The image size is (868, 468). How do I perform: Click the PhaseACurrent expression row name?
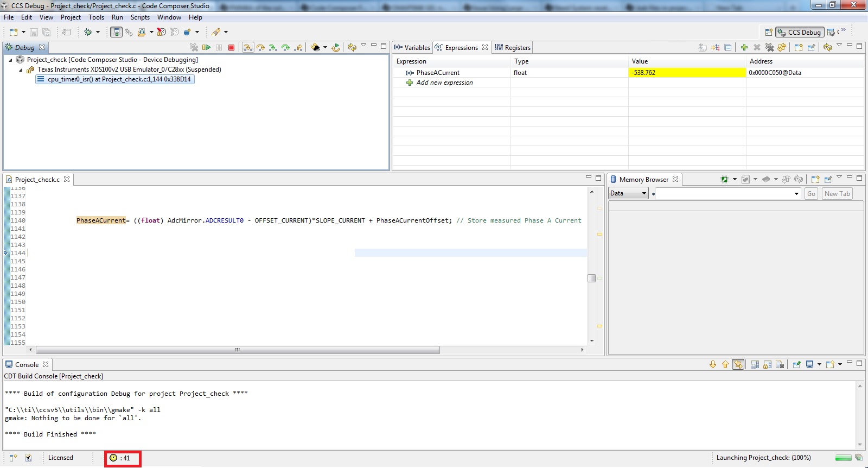[x=438, y=73]
